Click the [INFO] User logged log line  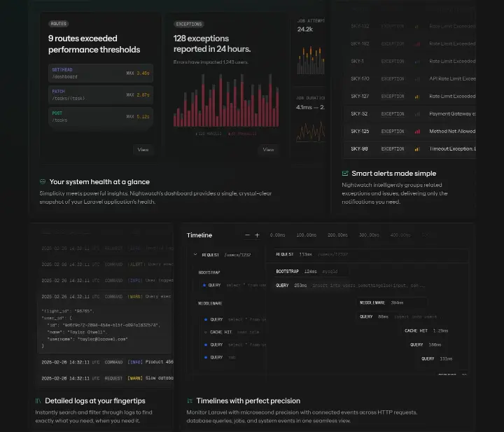click(107, 280)
